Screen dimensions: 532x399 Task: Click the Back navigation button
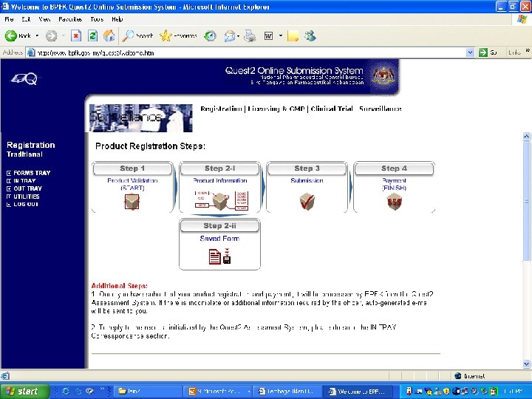[x=18, y=35]
